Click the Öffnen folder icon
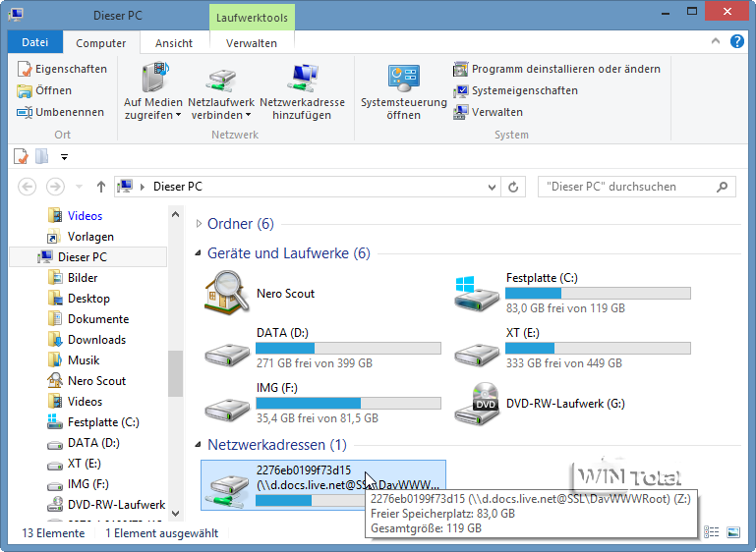Viewport: 756px width, 552px height. pos(25,90)
